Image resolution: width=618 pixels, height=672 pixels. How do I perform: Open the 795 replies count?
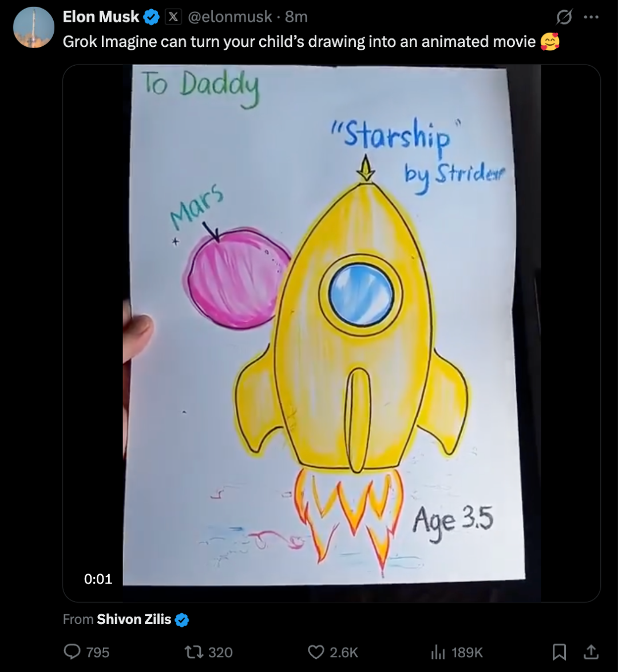click(98, 653)
